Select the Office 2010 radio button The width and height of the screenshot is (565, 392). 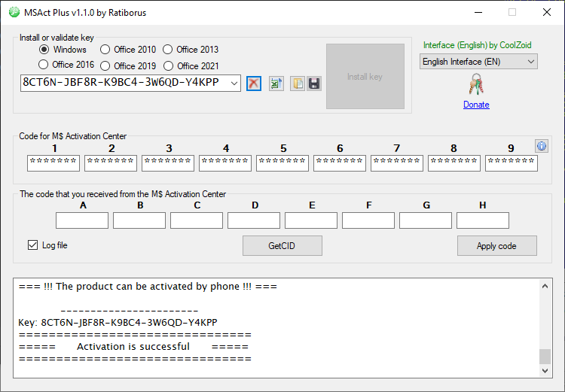[x=105, y=49]
